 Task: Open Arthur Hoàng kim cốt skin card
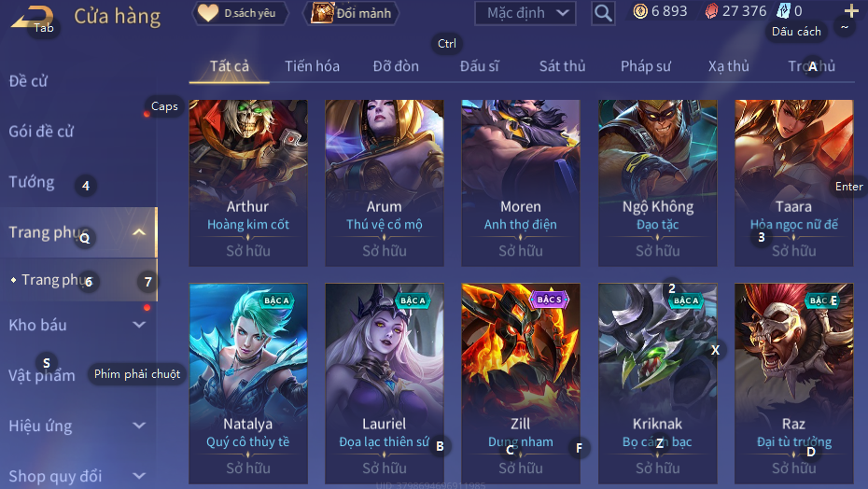(x=248, y=183)
